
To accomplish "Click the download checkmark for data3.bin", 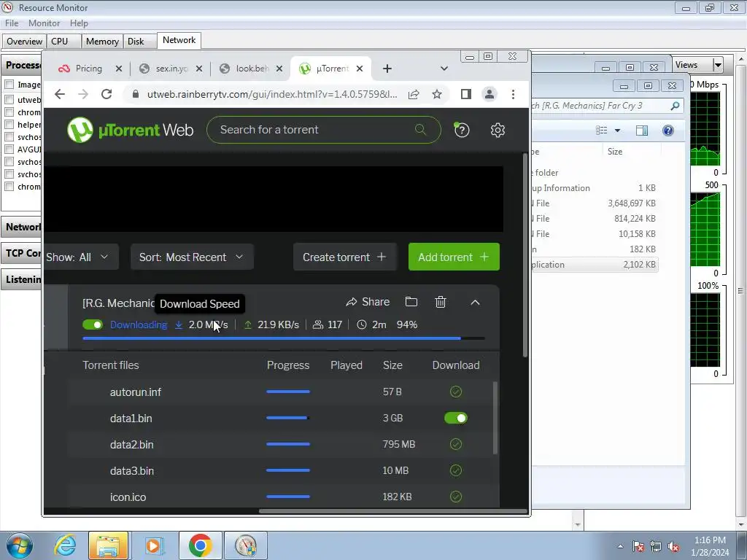I will click(x=456, y=470).
